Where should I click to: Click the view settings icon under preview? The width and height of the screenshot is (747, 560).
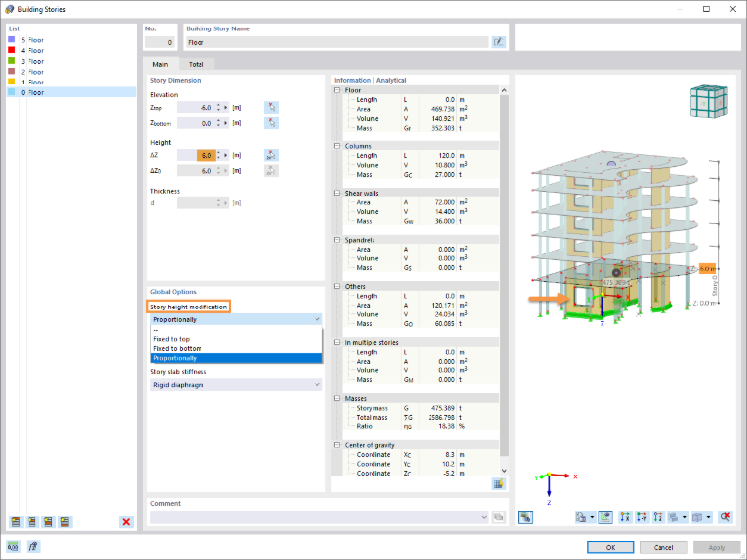(x=526, y=517)
